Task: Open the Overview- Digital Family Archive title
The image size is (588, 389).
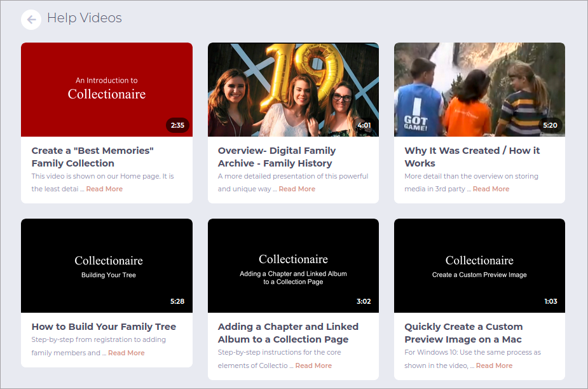Action: 277,157
